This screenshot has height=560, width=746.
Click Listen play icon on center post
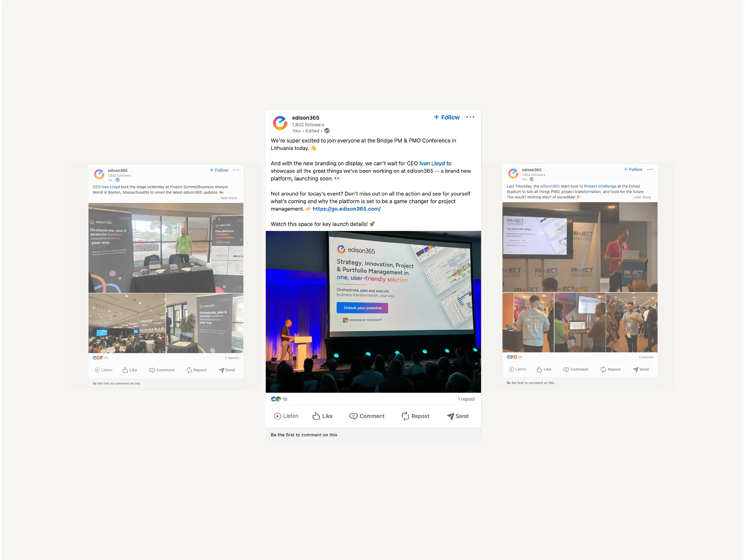pyautogui.click(x=277, y=416)
